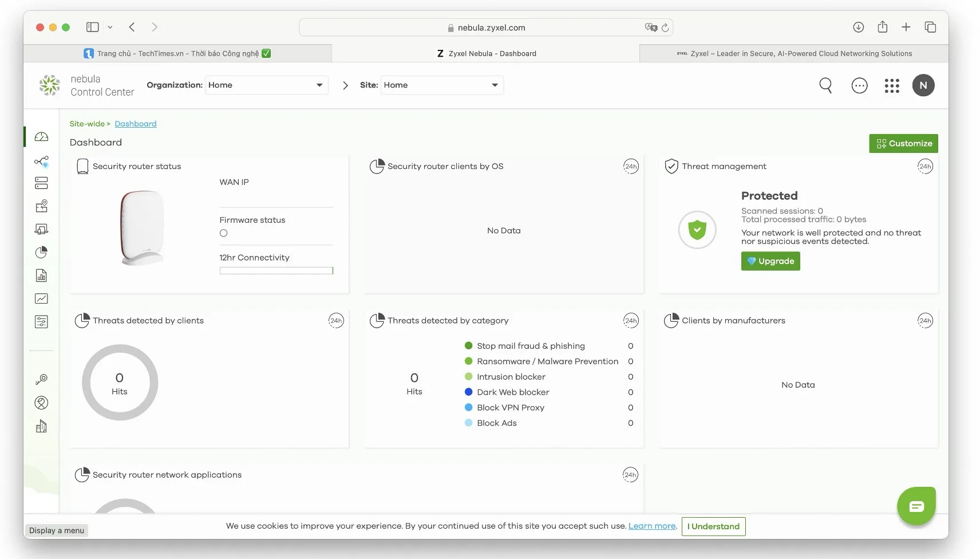Click the search magnifier in Nebula header
The height and width of the screenshot is (559, 980).
(x=825, y=85)
